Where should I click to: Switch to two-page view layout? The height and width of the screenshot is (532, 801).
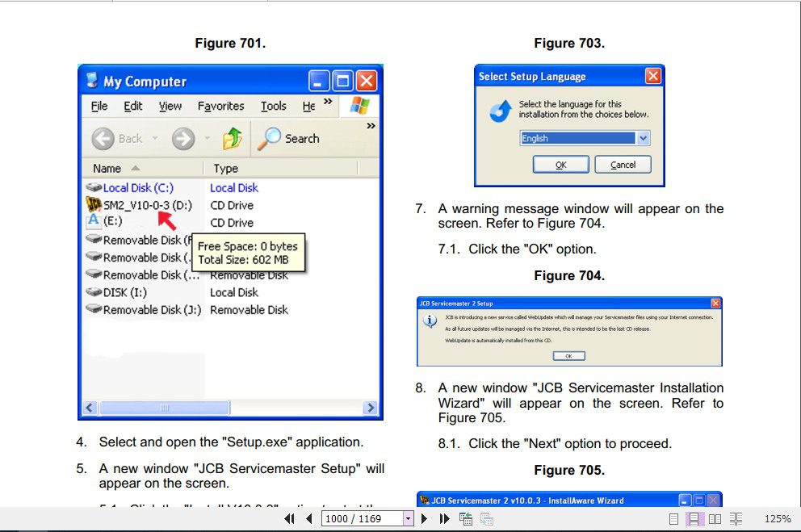tap(715, 519)
